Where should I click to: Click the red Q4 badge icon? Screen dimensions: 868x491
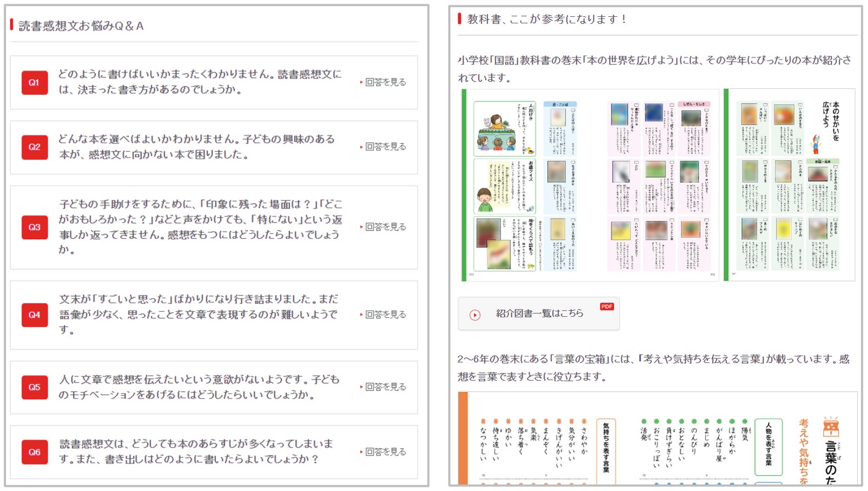click(35, 314)
